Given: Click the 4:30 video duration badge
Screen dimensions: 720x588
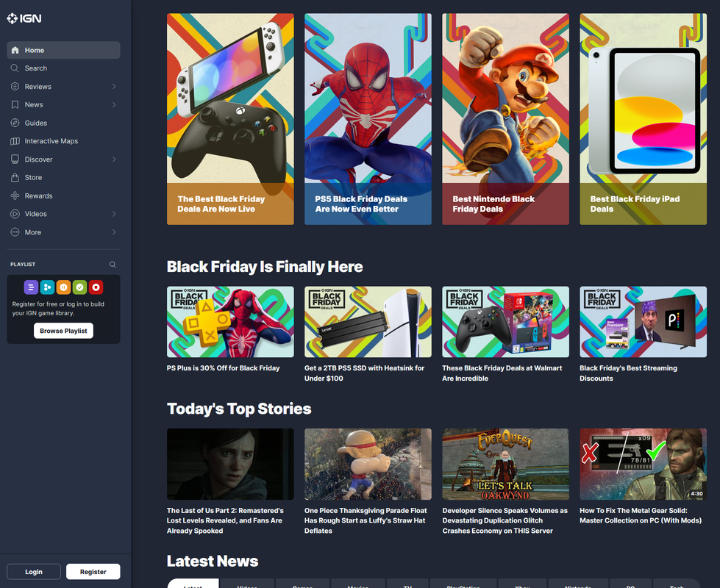Looking at the screenshot, I should (696, 493).
